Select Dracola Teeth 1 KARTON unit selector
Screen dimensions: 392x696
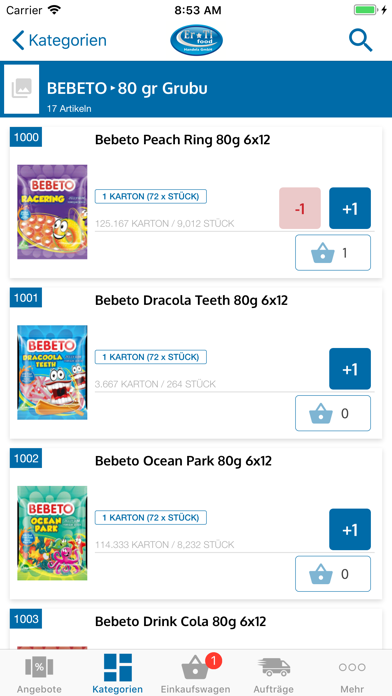(151, 357)
